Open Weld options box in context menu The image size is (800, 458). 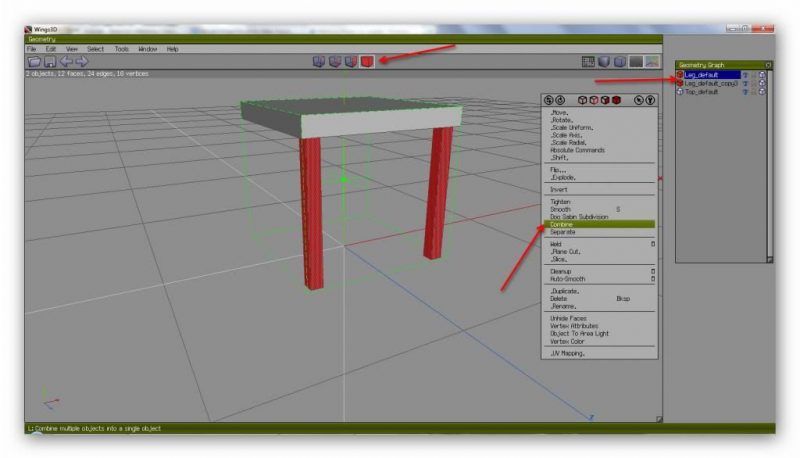click(653, 244)
